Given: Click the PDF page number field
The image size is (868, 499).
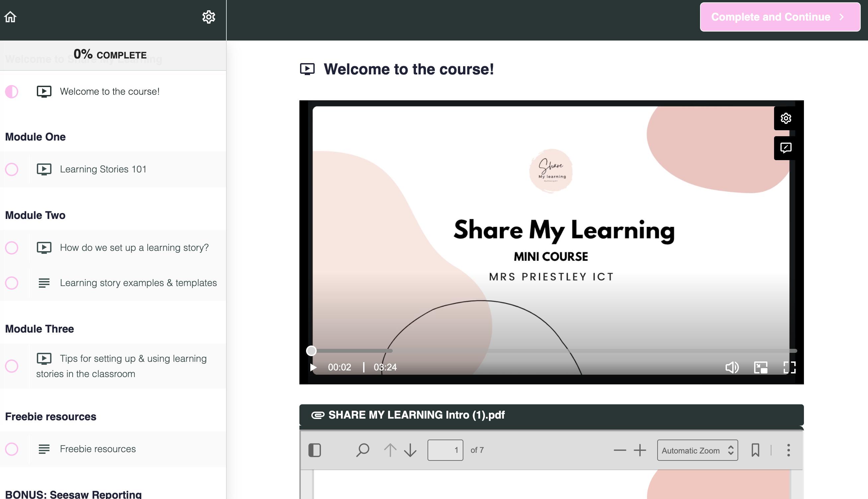Looking at the screenshot, I should point(445,450).
